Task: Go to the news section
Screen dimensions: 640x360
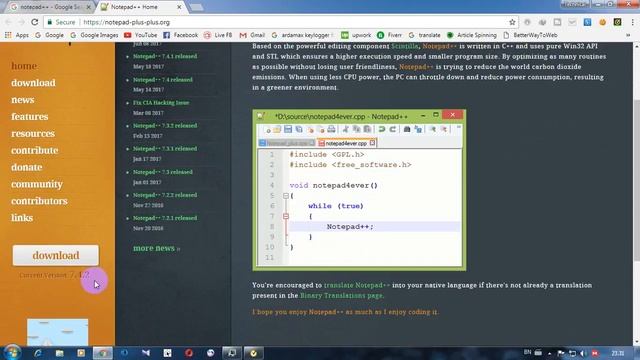Action: [x=23, y=100]
